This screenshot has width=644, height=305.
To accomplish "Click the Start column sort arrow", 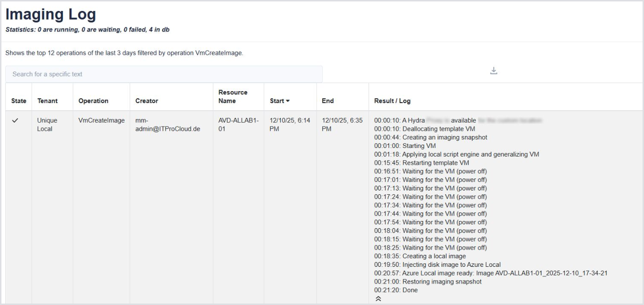I will 287,101.
